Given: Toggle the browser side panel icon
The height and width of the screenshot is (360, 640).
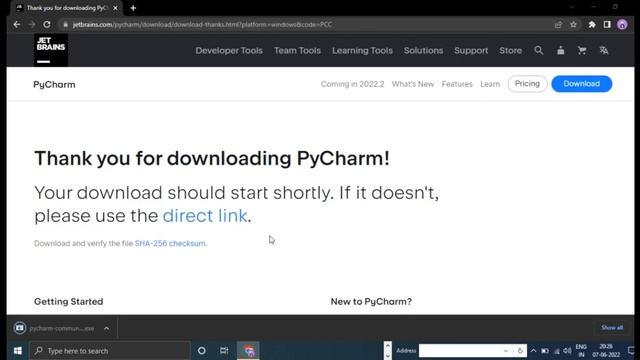Looking at the screenshot, I should [607, 24].
